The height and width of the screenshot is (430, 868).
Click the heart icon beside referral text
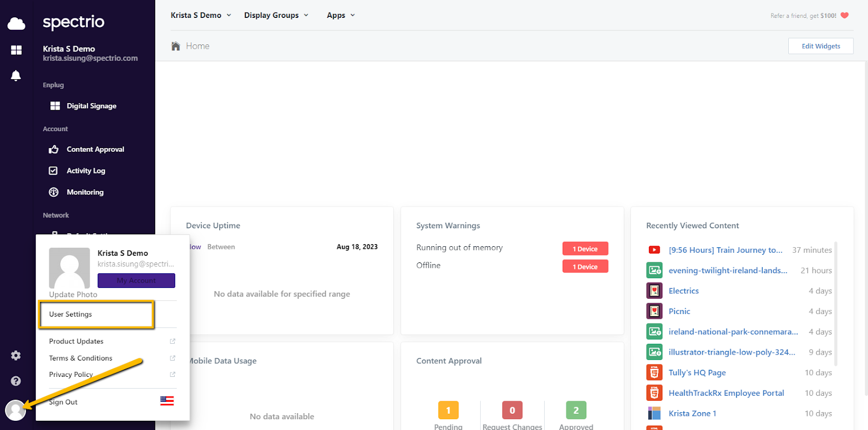click(x=845, y=15)
